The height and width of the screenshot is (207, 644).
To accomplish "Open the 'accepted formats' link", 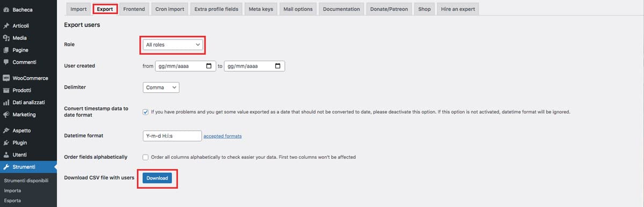I will (223, 136).
